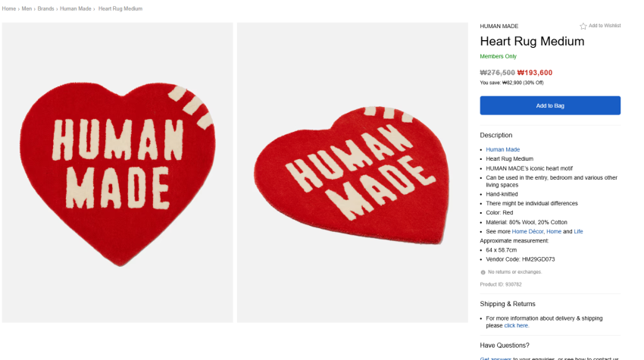Viewport: 644px width, 360px height.
Task: View the angled heart rug image
Action: click(x=352, y=172)
